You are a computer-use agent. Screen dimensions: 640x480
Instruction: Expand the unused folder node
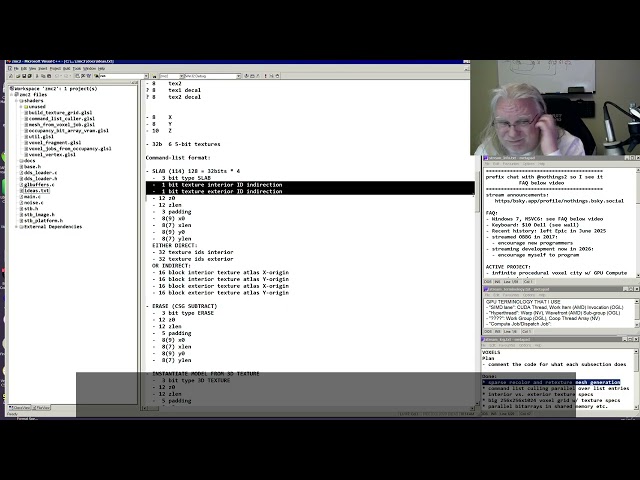point(21,107)
